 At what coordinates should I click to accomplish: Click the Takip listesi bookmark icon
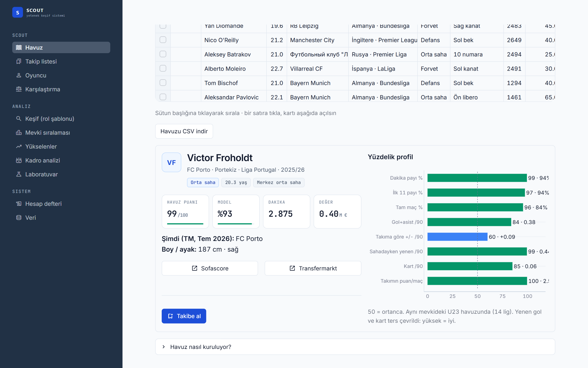[19, 61]
